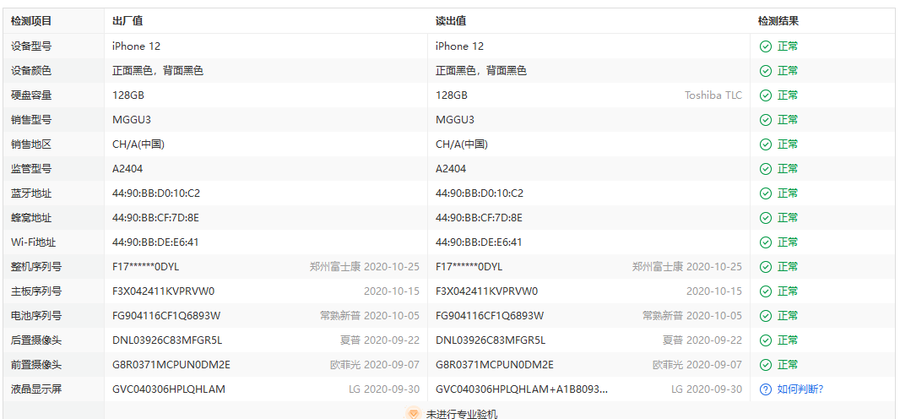Click the read 夏普 2020-09-22 note
Viewport: 900px width, 419px height.
coord(702,340)
